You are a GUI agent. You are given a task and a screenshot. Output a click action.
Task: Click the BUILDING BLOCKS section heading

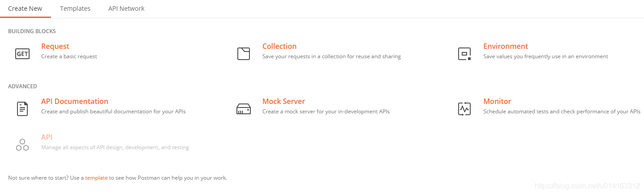click(32, 31)
